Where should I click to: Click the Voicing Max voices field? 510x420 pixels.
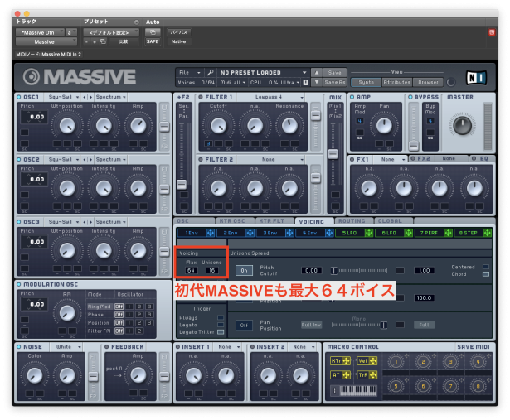(x=191, y=270)
